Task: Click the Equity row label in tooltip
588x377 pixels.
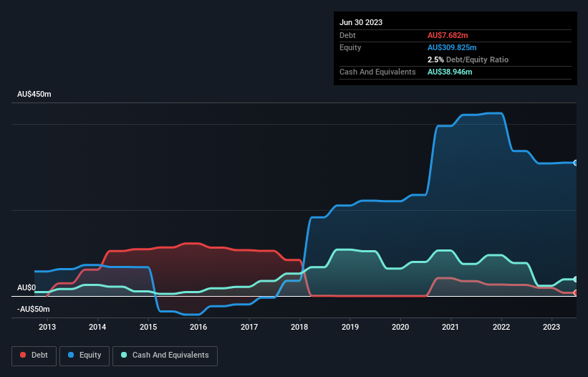Action: pyautogui.click(x=350, y=47)
